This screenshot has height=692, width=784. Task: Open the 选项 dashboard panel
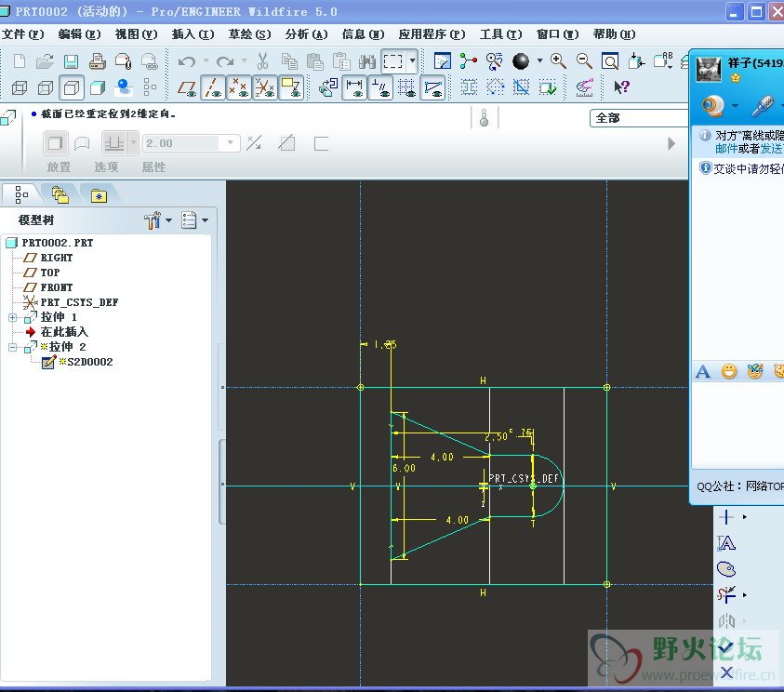point(106,167)
